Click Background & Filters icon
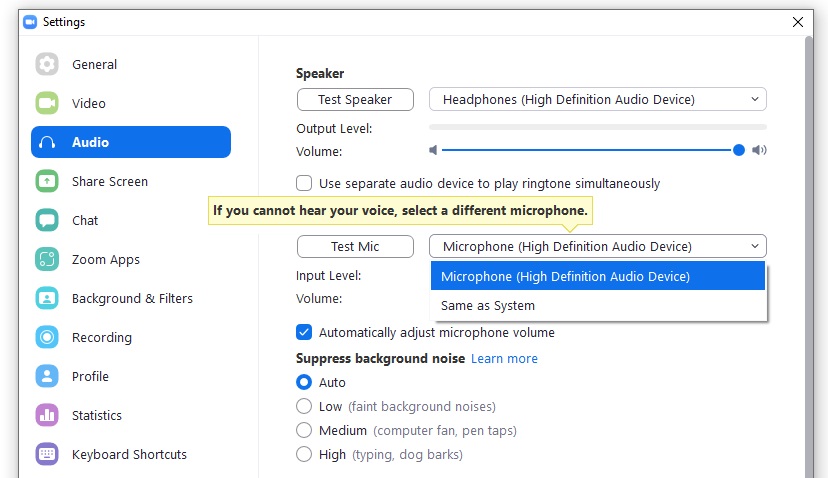 pyautogui.click(x=47, y=299)
